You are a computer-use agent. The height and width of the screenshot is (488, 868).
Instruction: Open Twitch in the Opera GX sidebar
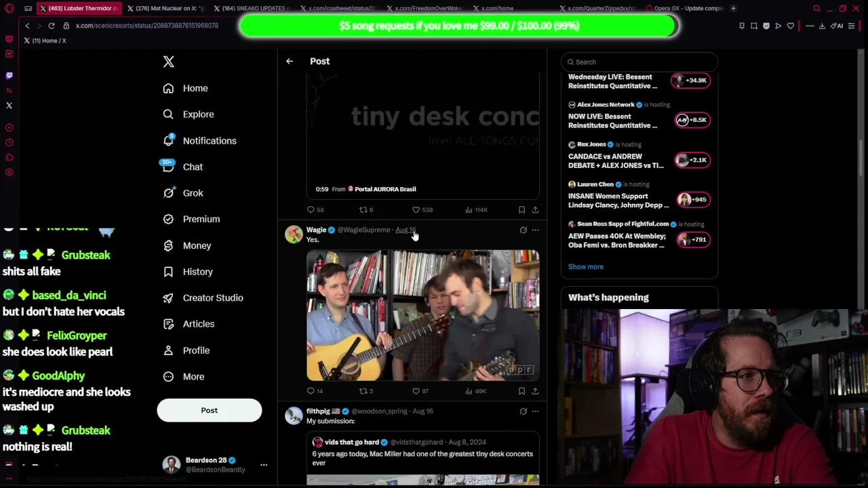pos(9,75)
